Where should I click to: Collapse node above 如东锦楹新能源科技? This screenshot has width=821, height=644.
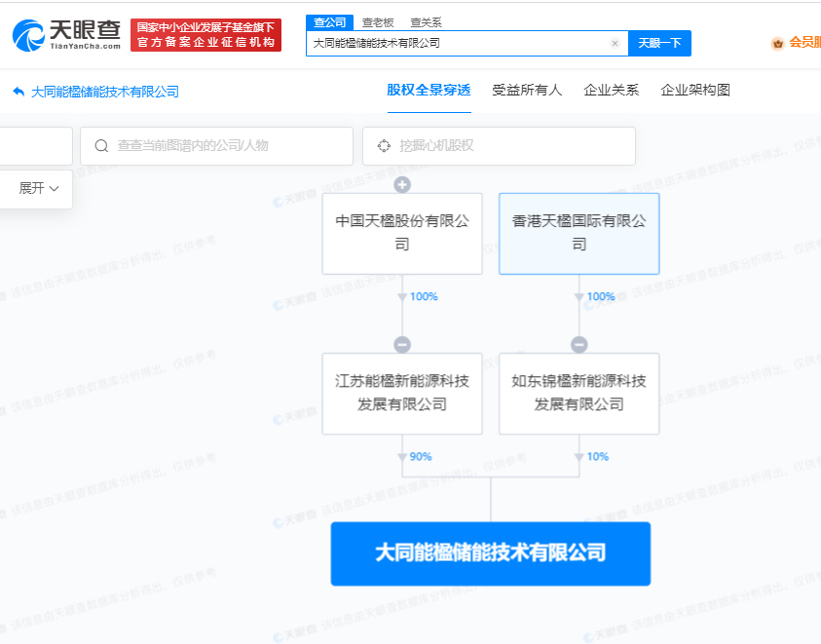(579, 345)
